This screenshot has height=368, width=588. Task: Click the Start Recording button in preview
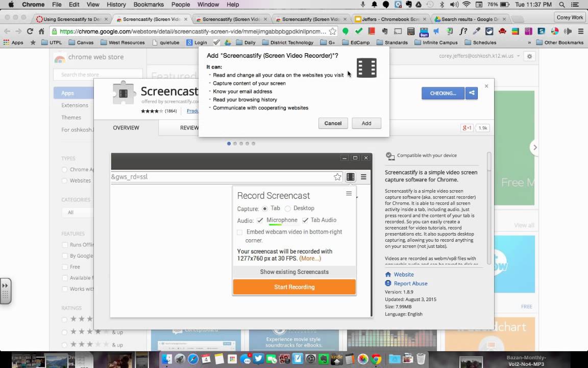click(x=295, y=287)
